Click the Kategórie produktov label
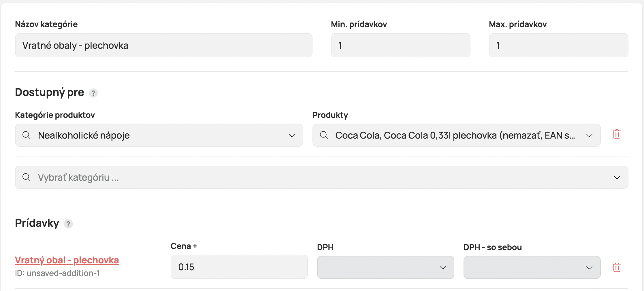 coord(55,115)
